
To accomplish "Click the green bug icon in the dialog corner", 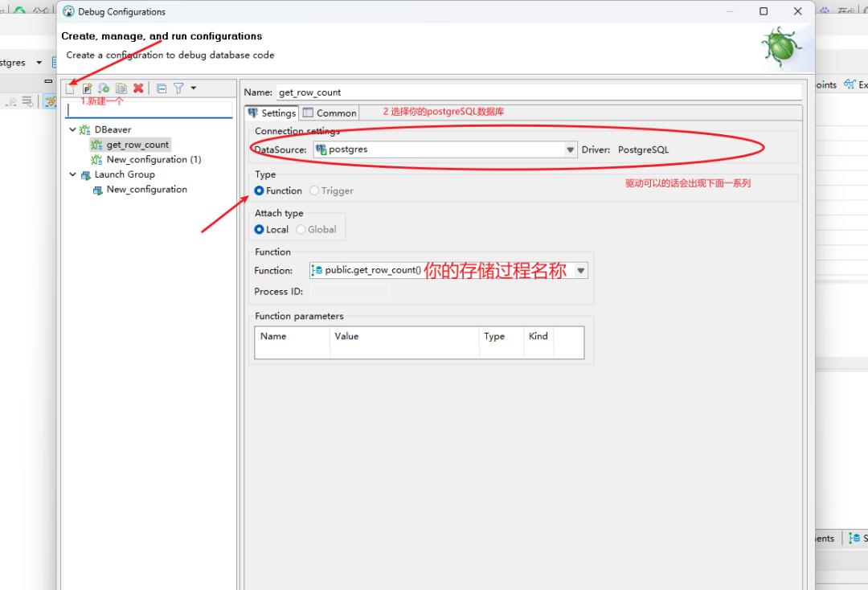I will [x=782, y=47].
